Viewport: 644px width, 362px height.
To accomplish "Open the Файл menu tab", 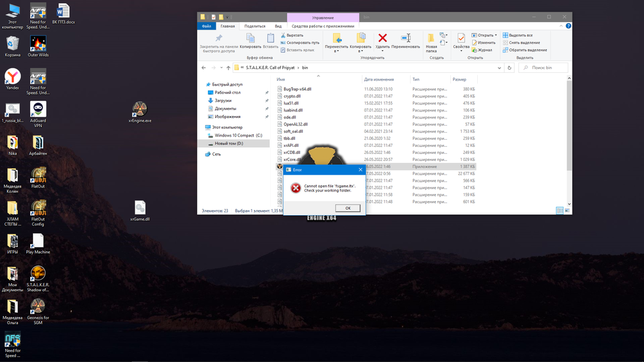I will tap(207, 26).
